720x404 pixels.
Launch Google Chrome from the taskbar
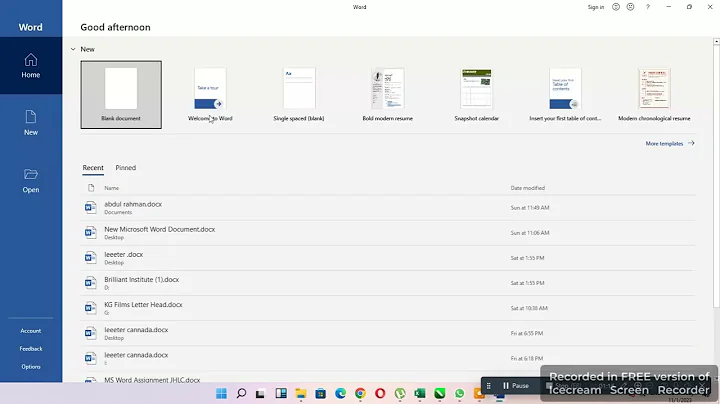[x=360, y=393]
